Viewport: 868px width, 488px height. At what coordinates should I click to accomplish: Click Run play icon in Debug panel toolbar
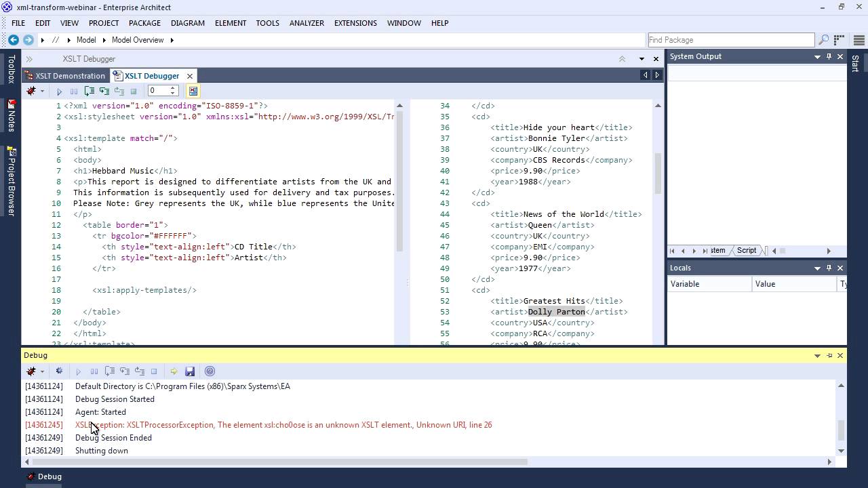(x=79, y=371)
